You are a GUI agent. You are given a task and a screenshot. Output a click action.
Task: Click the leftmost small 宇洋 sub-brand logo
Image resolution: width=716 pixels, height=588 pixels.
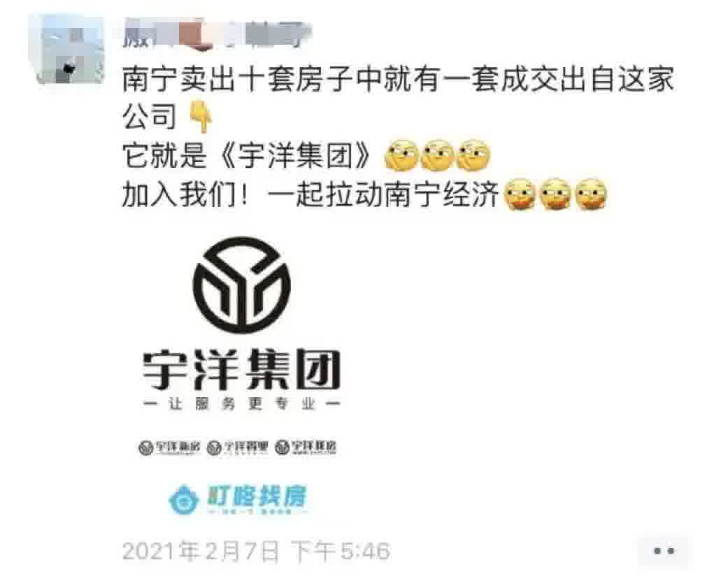[x=169, y=448]
